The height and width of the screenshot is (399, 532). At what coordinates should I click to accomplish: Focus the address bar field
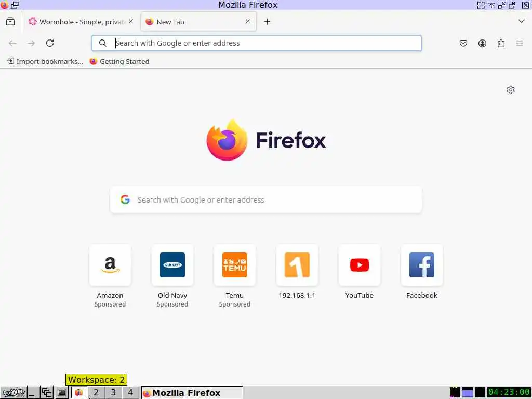(257, 43)
